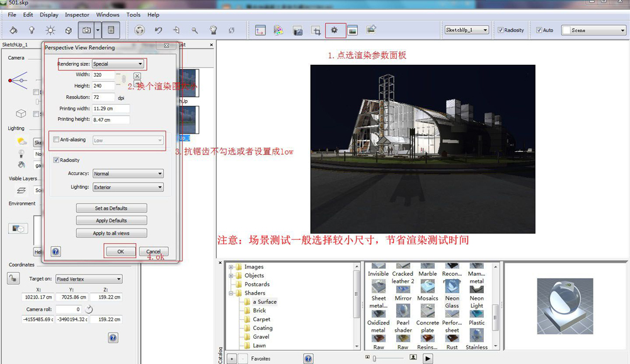
Task: Open the Tools menu
Action: pos(133,14)
